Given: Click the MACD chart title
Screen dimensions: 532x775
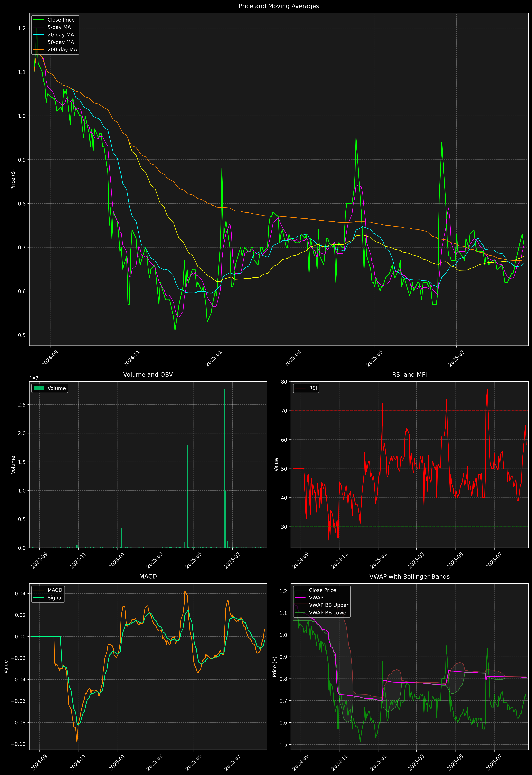Looking at the screenshot, I should [148, 577].
